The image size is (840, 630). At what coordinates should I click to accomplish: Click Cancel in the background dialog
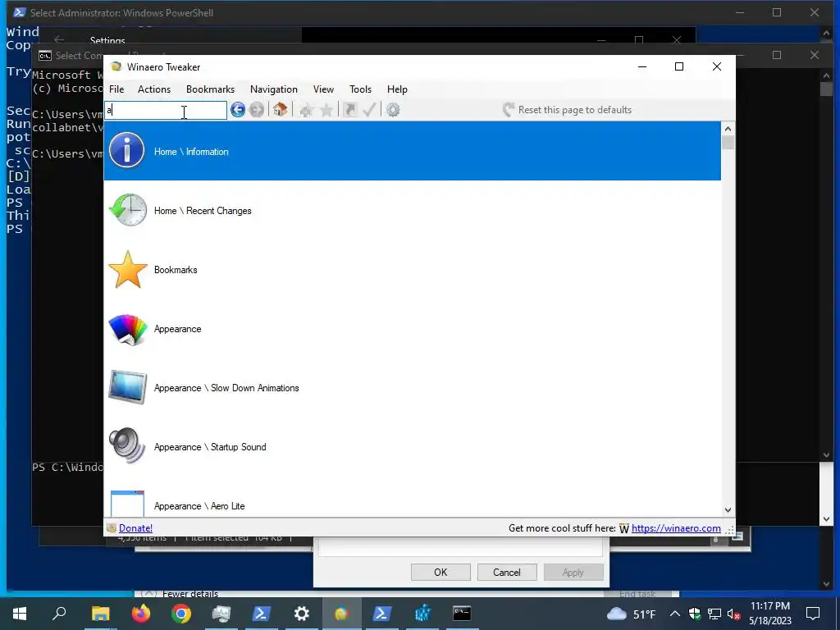pos(507,572)
